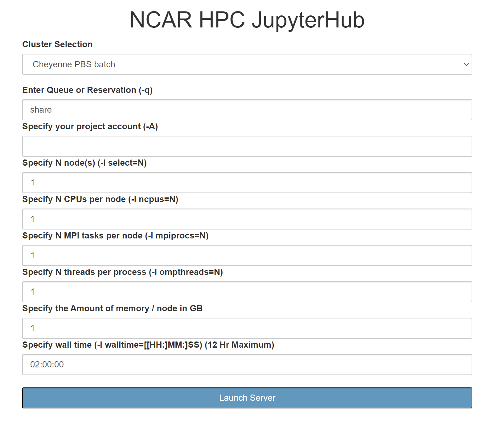Click the NCAR HPC JupyterHub heading
Screen dimensions: 504x426
247,20
